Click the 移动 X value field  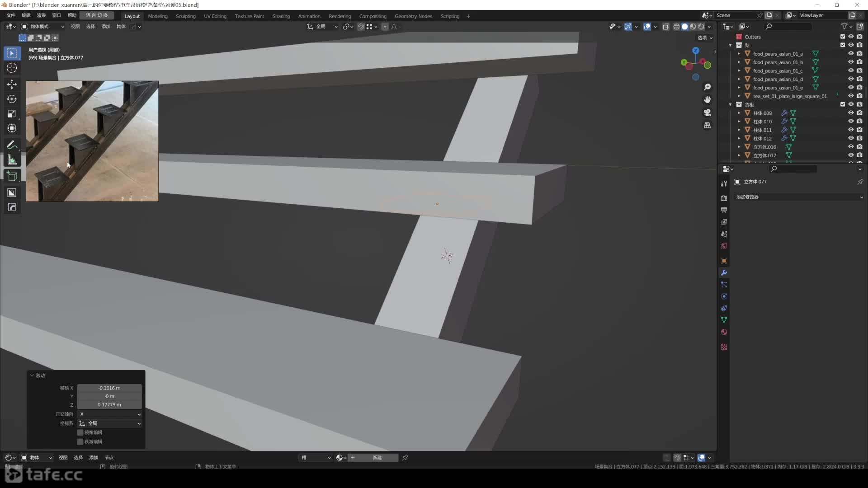point(109,388)
